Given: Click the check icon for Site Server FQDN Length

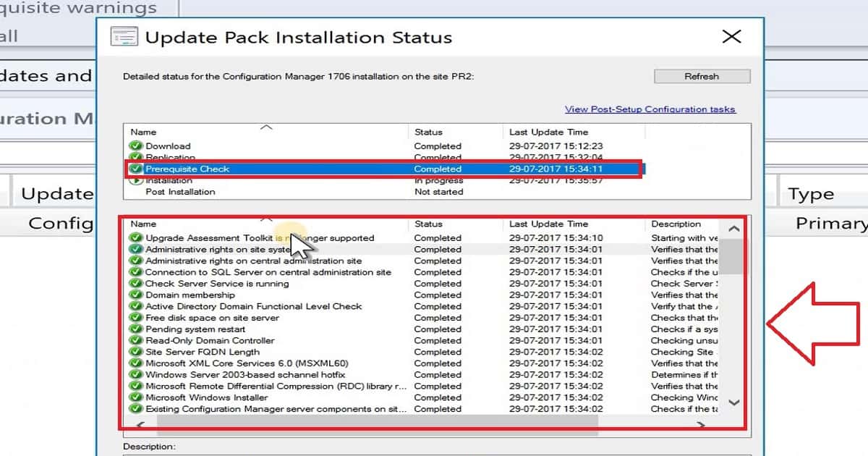Looking at the screenshot, I should pos(136,352).
